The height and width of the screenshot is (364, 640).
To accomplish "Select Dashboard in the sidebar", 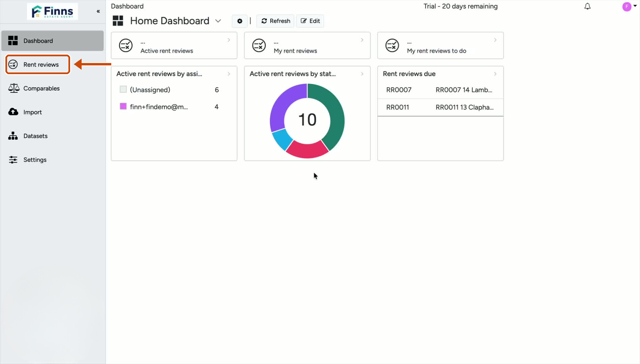I will point(53,41).
